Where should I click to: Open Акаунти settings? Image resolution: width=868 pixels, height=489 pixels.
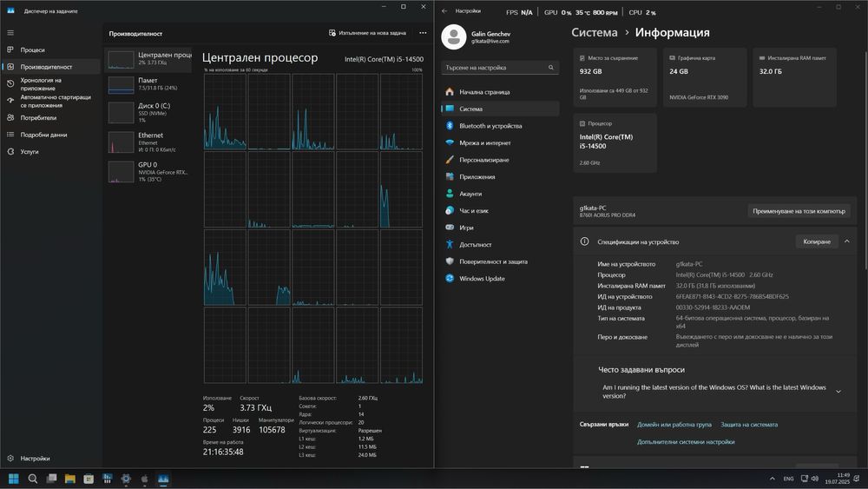click(x=500, y=194)
